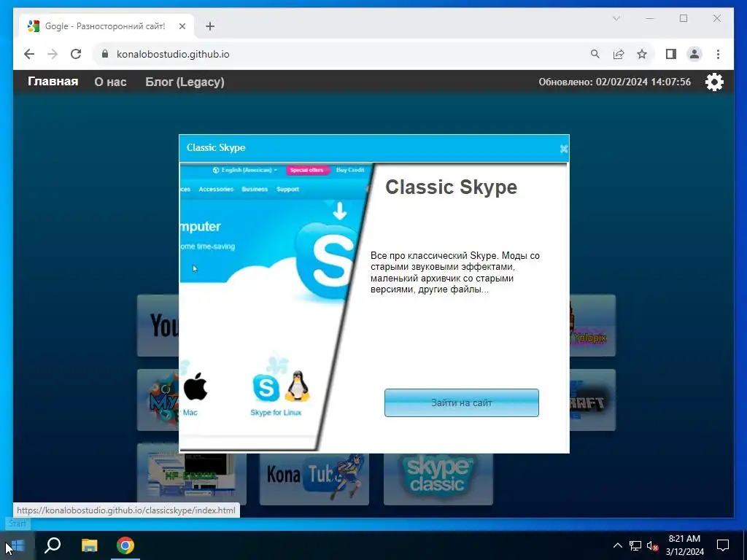Screen dimensions: 747x560
Task: Open the notification center icon
Action: (x=723, y=545)
